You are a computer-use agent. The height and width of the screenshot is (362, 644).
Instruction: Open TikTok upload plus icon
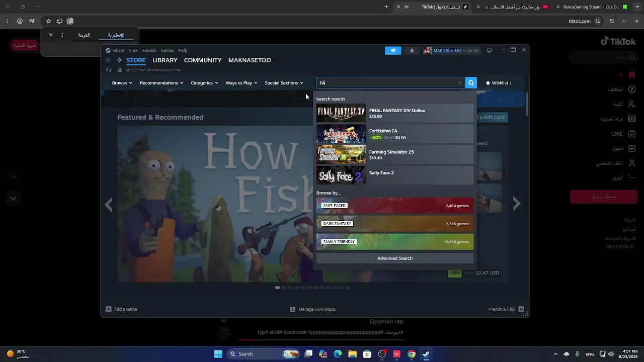632,148
